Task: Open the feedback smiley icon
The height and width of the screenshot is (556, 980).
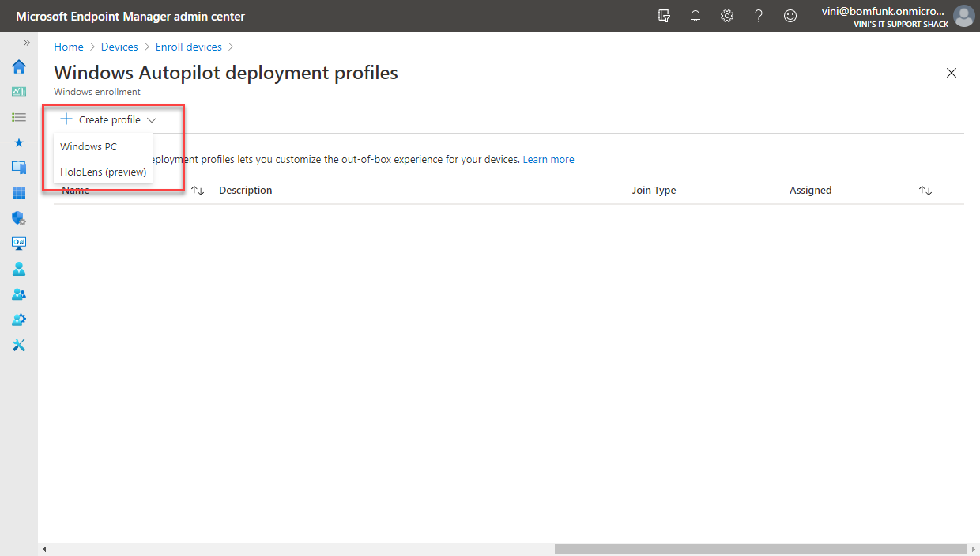Action: pos(790,16)
